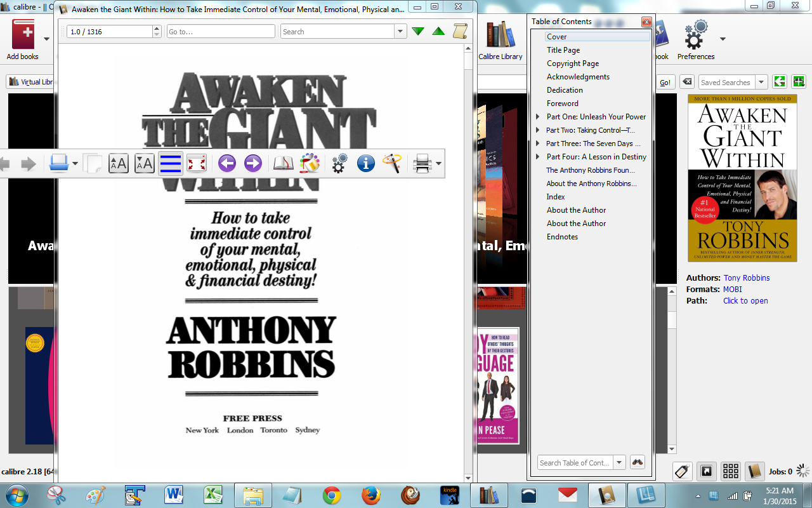Click the Search Table of Contents field

[575, 462]
